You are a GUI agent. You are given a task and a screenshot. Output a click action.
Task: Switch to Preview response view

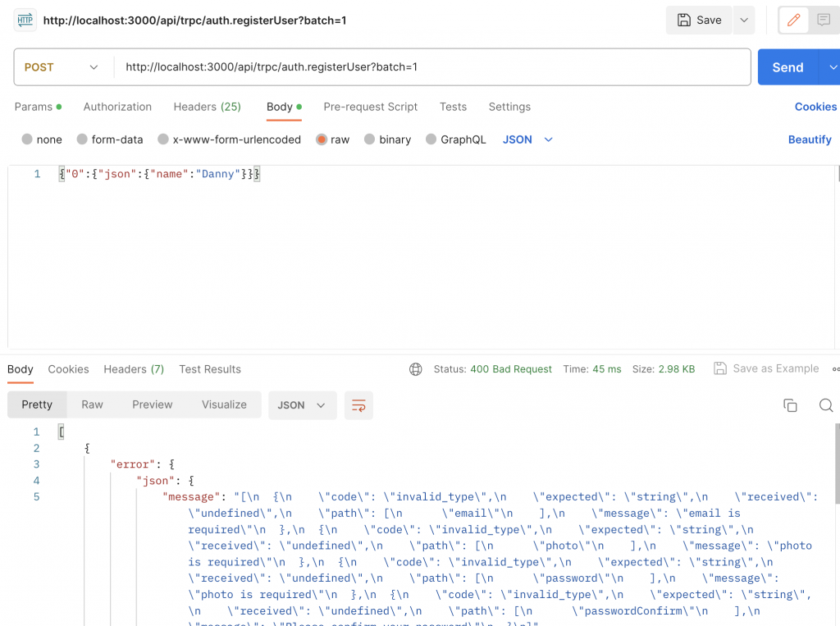(152, 404)
